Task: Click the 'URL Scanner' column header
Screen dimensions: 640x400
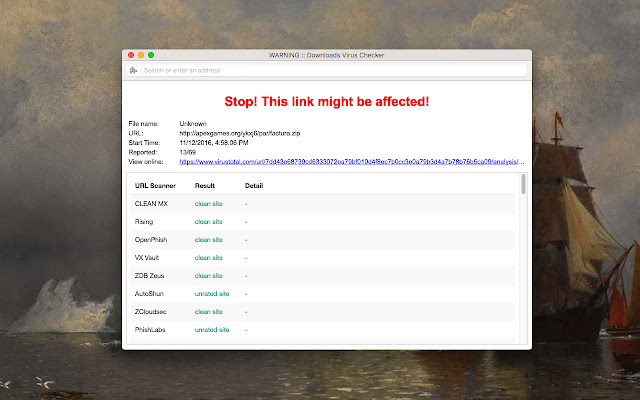Action: [x=155, y=186]
